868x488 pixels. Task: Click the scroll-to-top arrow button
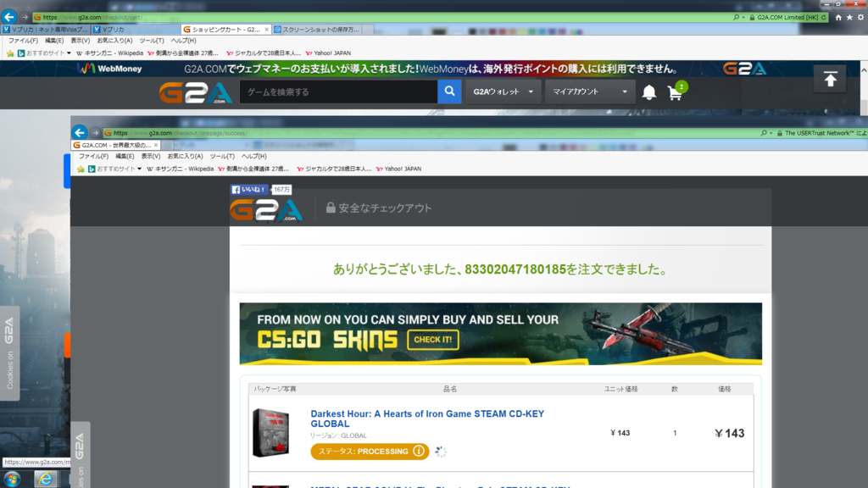tap(830, 80)
